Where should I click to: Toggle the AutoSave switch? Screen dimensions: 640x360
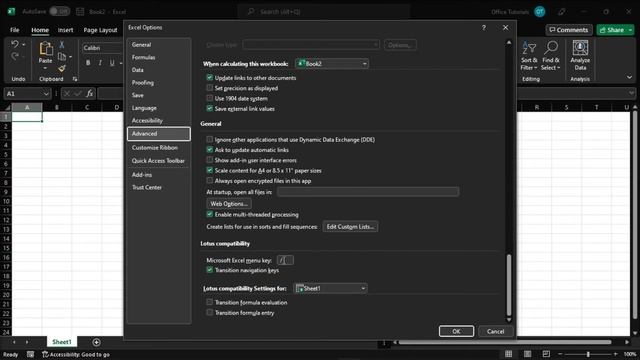[x=60, y=11]
